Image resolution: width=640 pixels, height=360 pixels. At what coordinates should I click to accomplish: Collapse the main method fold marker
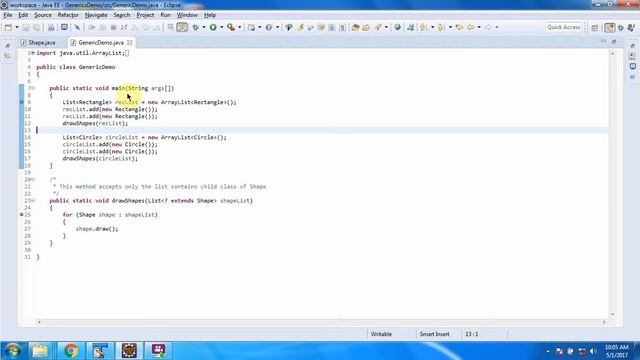point(33,88)
